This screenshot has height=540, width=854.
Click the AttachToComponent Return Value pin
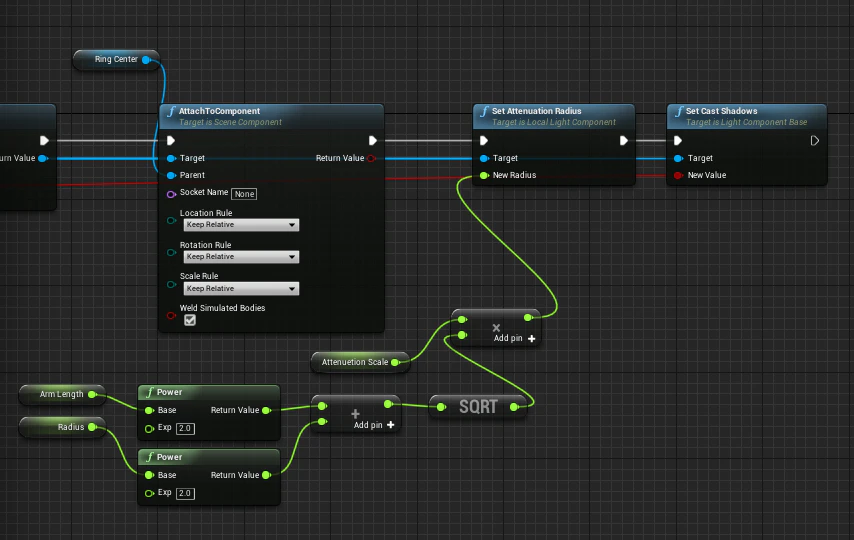click(x=371, y=158)
